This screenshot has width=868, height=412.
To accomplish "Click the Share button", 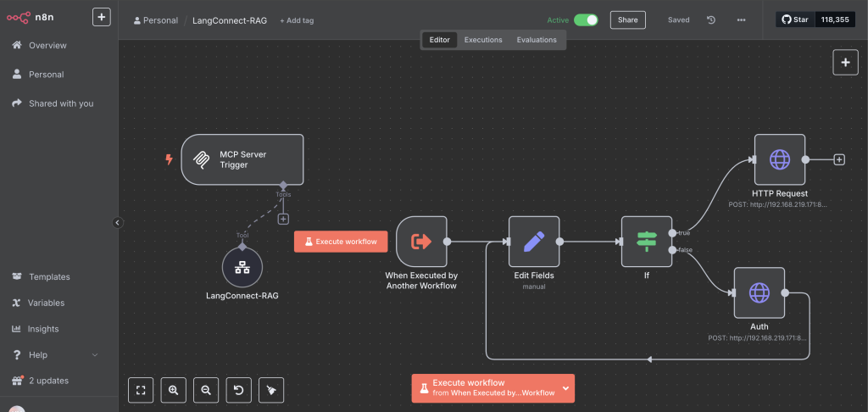I will click(x=628, y=20).
